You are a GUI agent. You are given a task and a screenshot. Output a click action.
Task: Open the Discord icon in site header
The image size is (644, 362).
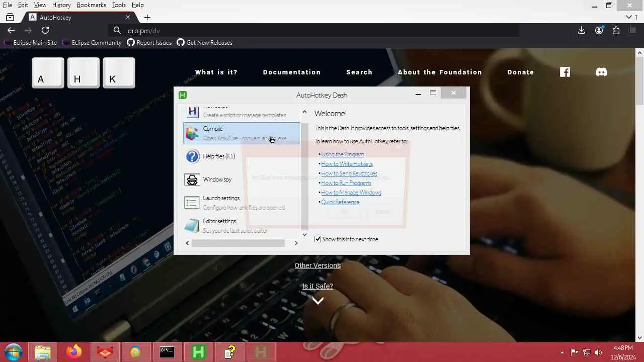[601, 72]
